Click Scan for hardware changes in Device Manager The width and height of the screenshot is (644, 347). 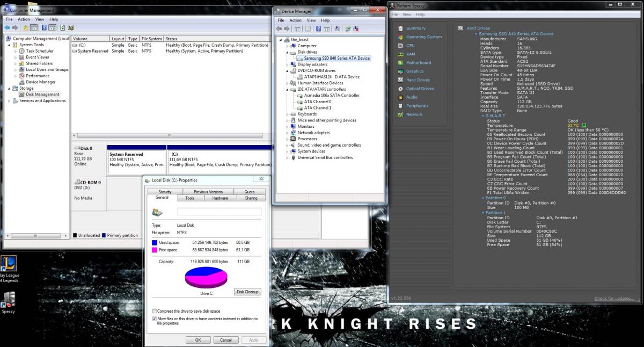click(x=338, y=28)
